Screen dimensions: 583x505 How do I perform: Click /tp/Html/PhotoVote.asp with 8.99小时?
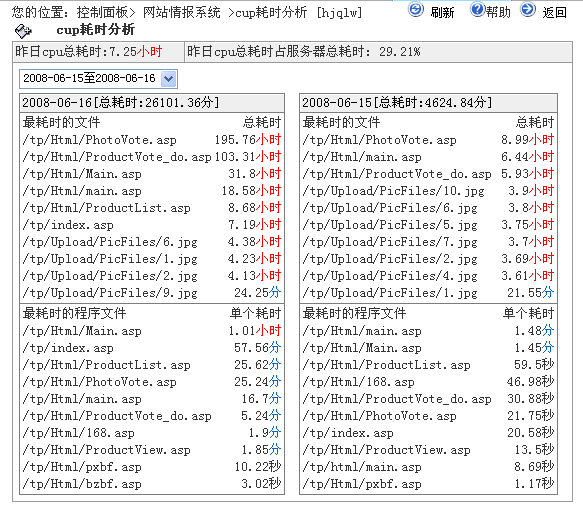coord(428,140)
